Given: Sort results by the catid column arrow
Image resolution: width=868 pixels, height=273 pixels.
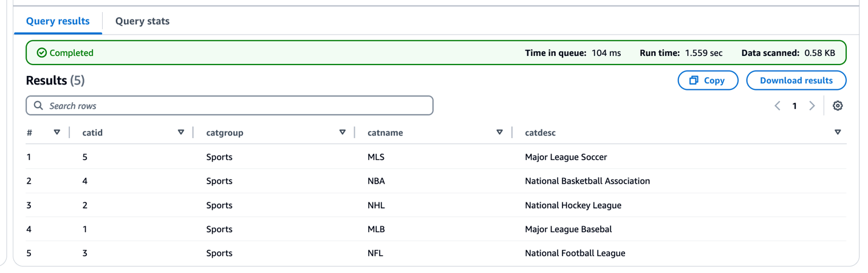Looking at the screenshot, I should coord(180,133).
